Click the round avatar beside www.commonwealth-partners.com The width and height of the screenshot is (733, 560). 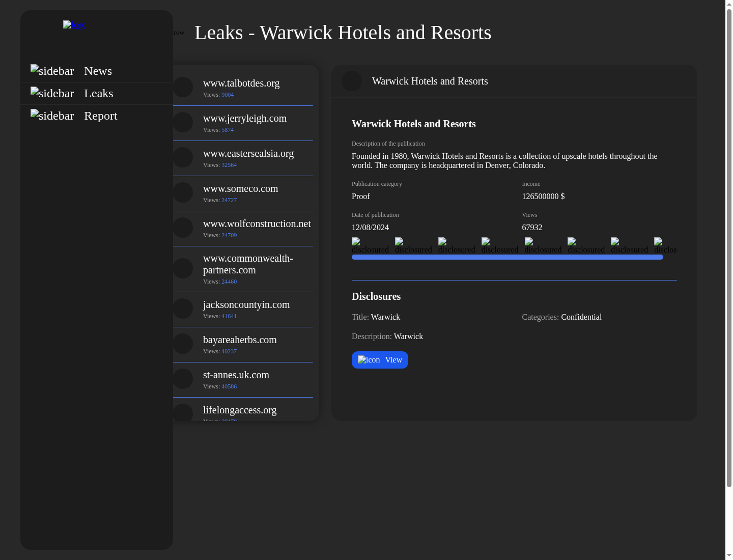coord(183,268)
